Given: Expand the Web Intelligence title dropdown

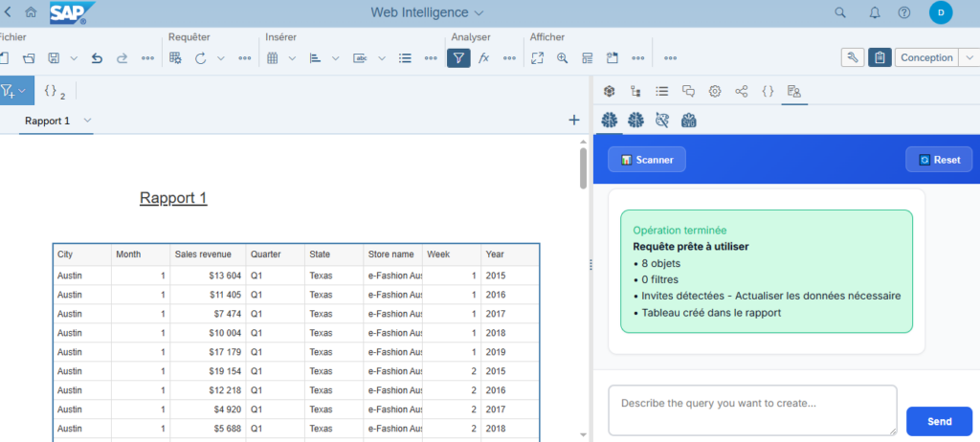Looking at the screenshot, I should click(x=479, y=12).
